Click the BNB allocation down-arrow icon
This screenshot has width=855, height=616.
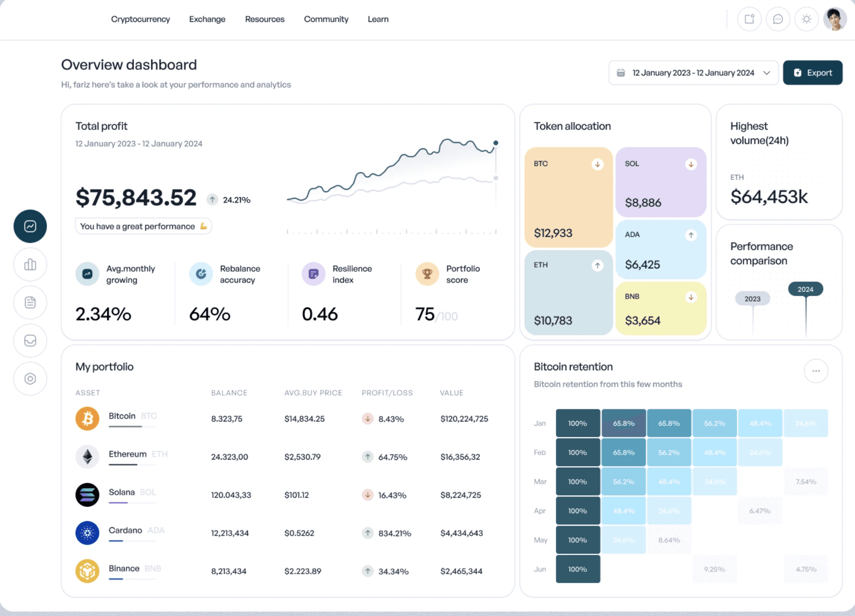click(x=691, y=297)
